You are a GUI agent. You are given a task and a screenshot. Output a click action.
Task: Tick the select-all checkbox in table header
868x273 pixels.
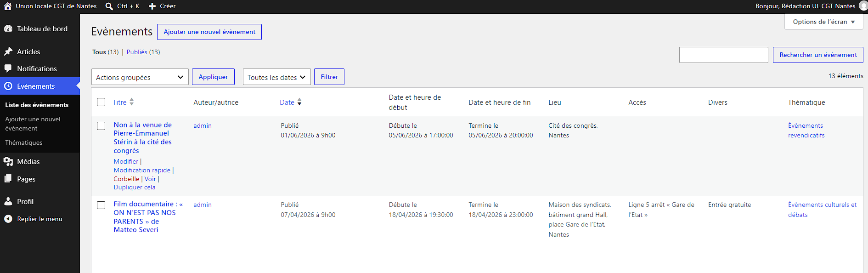[101, 102]
